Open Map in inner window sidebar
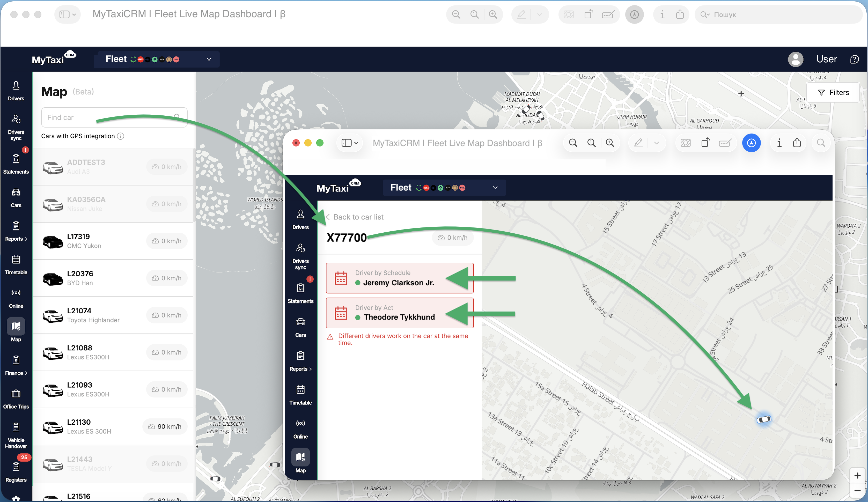 pyautogui.click(x=300, y=461)
